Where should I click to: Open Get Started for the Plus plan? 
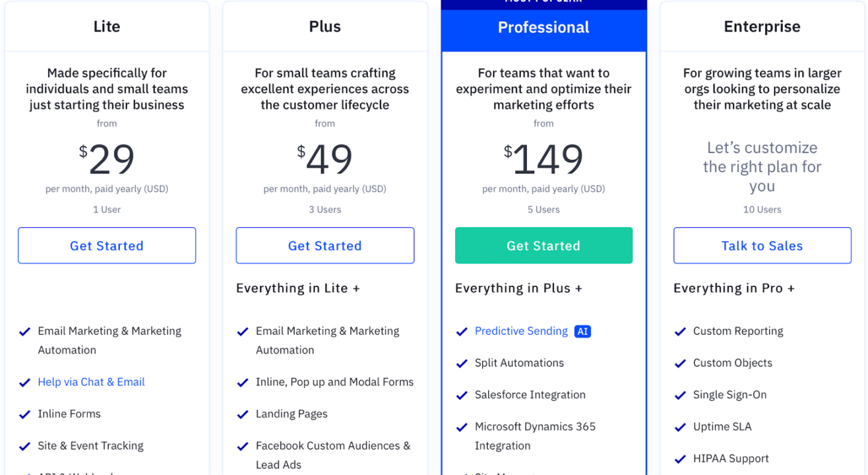coord(325,245)
